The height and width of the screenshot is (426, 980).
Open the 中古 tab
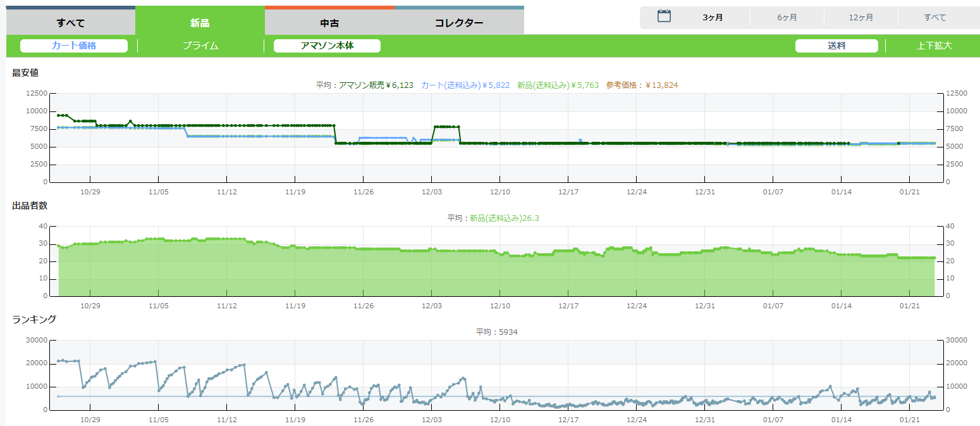click(329, 23)
